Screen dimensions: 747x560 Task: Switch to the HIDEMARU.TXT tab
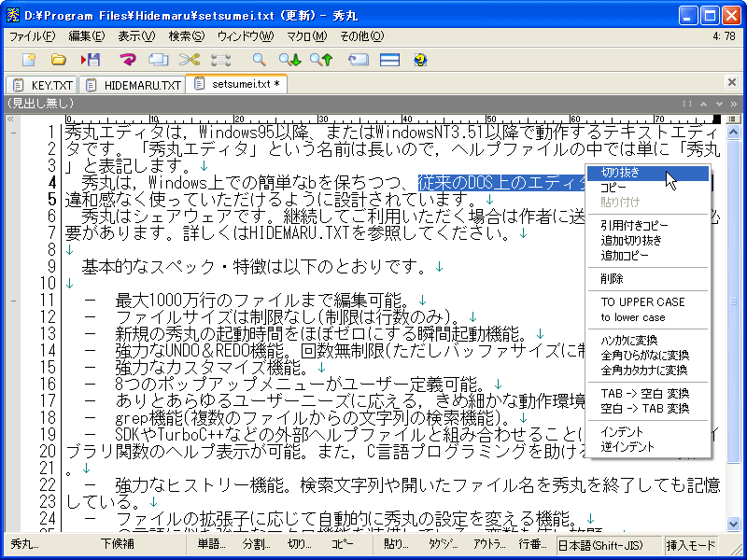click(132, 85)
